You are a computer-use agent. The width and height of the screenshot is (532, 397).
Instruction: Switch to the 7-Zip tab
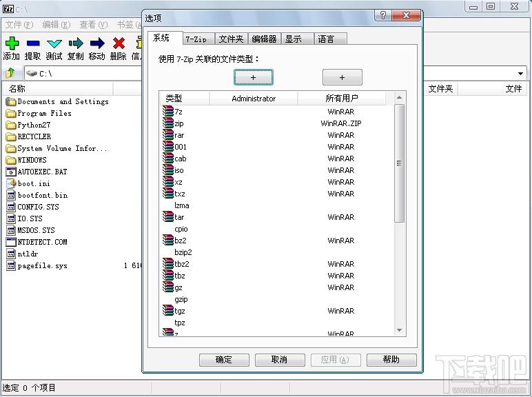[x=198, y=39]
